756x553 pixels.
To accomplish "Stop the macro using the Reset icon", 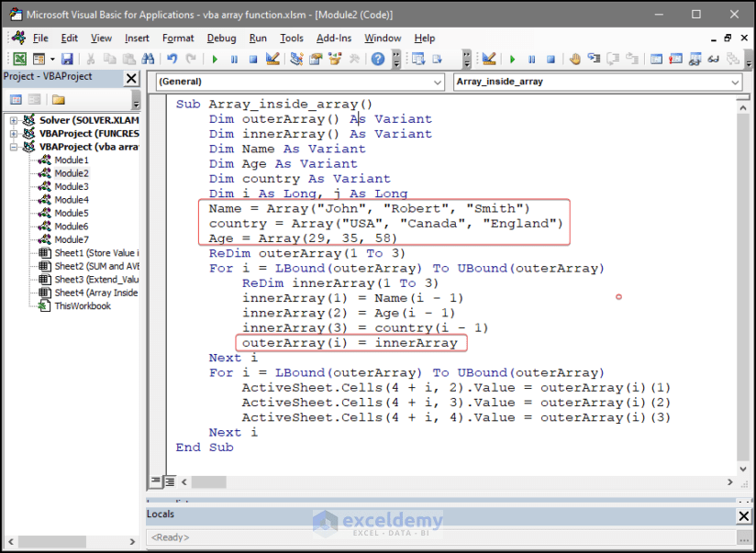I will point(253,57).
